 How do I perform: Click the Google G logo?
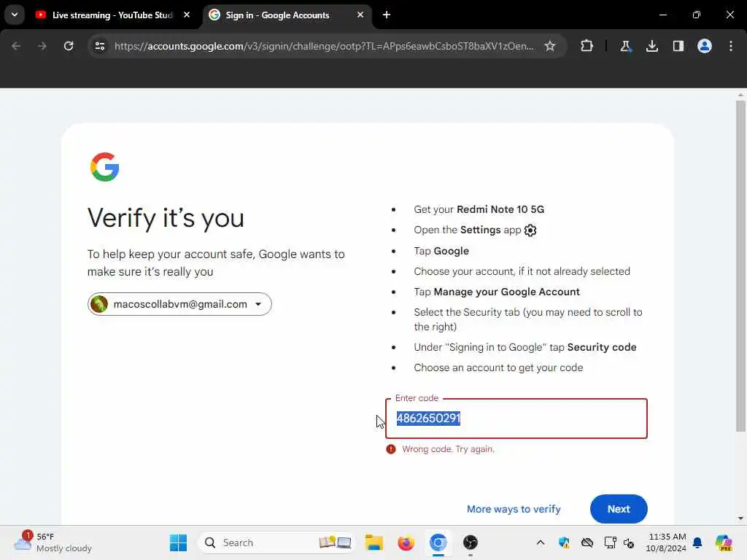[x=104, y=167]
